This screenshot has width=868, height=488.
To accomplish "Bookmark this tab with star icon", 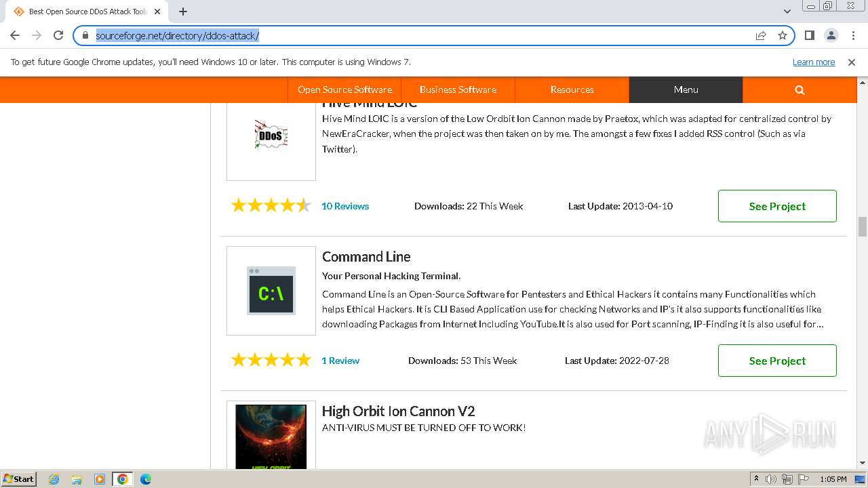I will click(x=783, y=35).
